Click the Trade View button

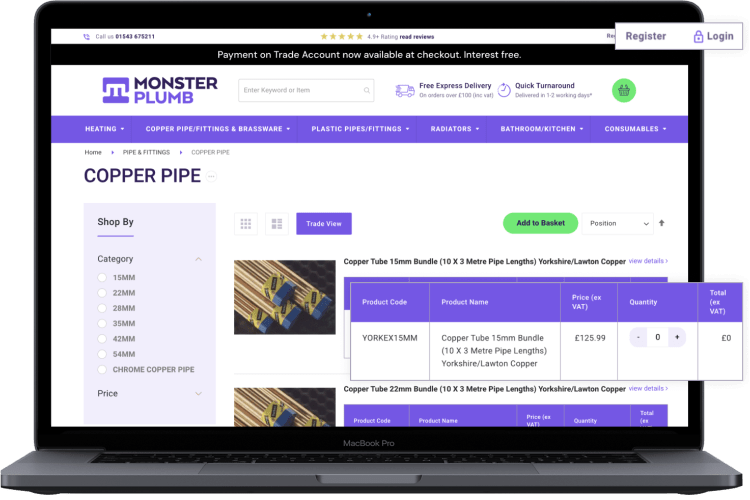coord(324,223)
